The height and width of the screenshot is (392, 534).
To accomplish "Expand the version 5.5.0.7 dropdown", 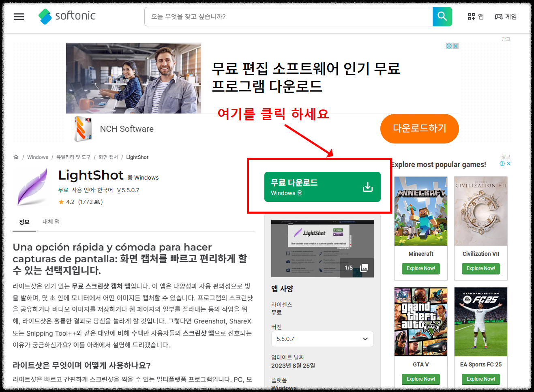I will (x=322, y=339).
